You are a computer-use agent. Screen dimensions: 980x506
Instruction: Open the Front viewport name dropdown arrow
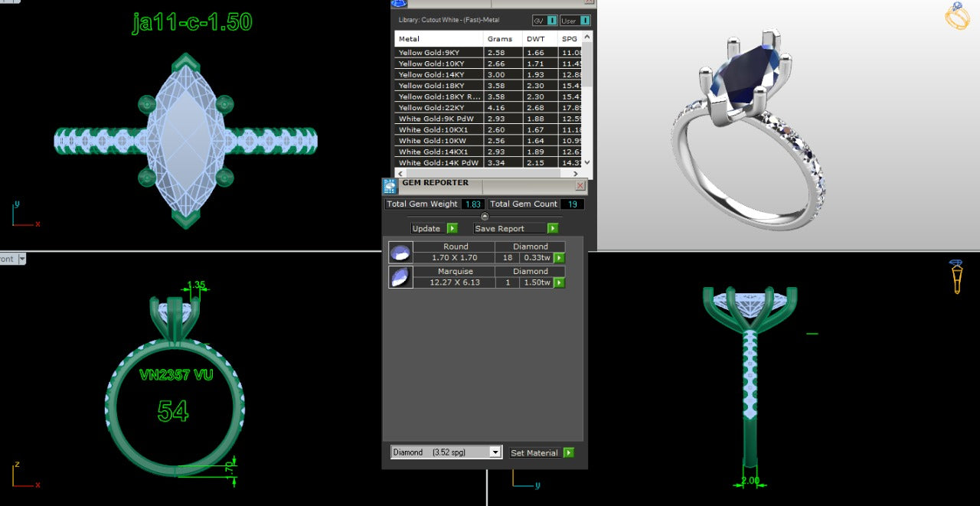[21, 259]
